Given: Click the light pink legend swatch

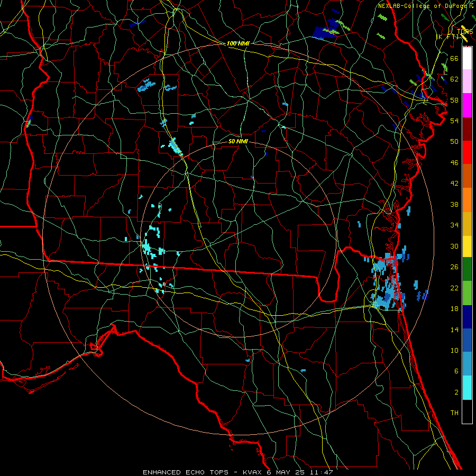Looking at the screenshot, I should pos(467,81).
